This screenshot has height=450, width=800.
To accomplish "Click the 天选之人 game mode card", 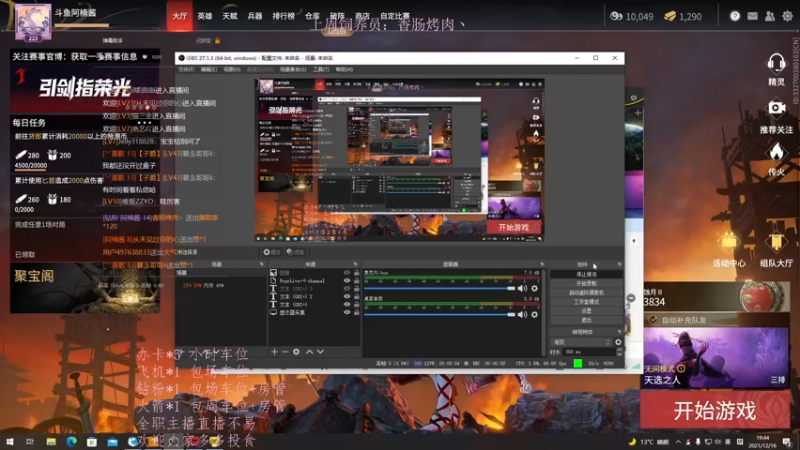I will [716, 358].
